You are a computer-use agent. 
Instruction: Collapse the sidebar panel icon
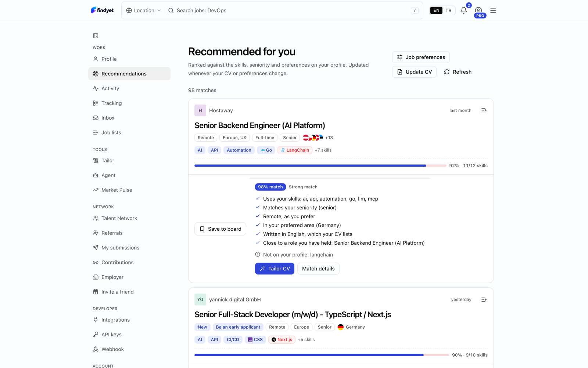(96, 36)
